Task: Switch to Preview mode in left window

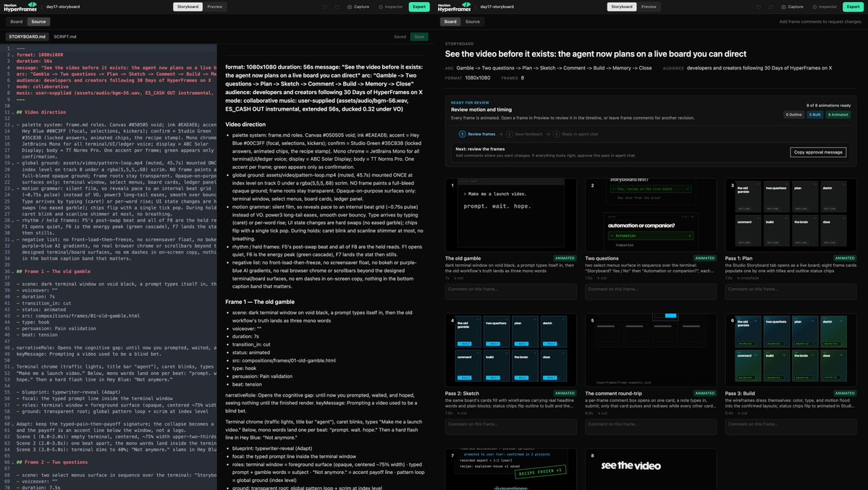Action: pyautogui.click(x=215, y=7)
